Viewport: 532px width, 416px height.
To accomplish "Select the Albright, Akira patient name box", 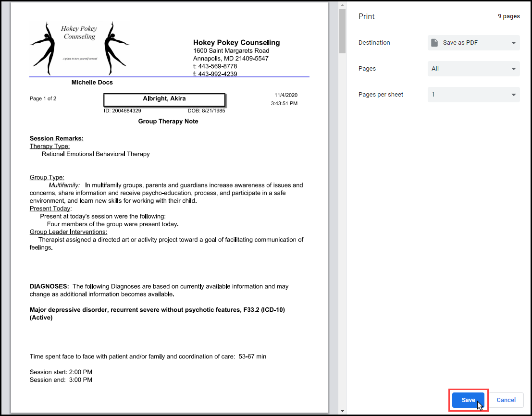I will [164, 99].
